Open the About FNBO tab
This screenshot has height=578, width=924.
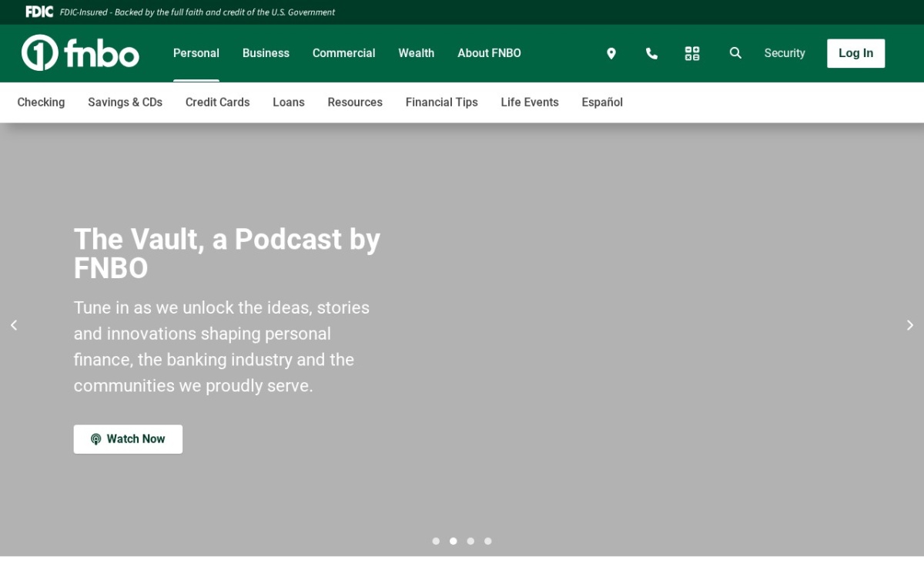489,53
